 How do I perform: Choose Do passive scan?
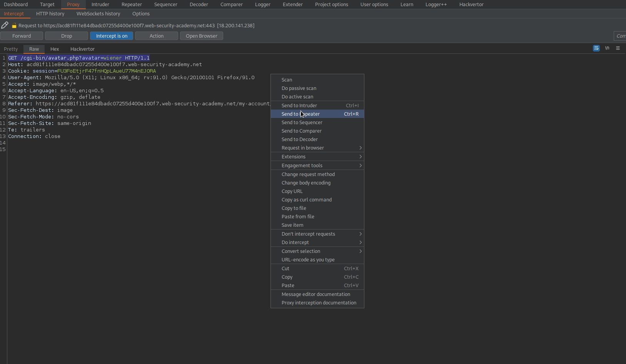pos(317,88)
